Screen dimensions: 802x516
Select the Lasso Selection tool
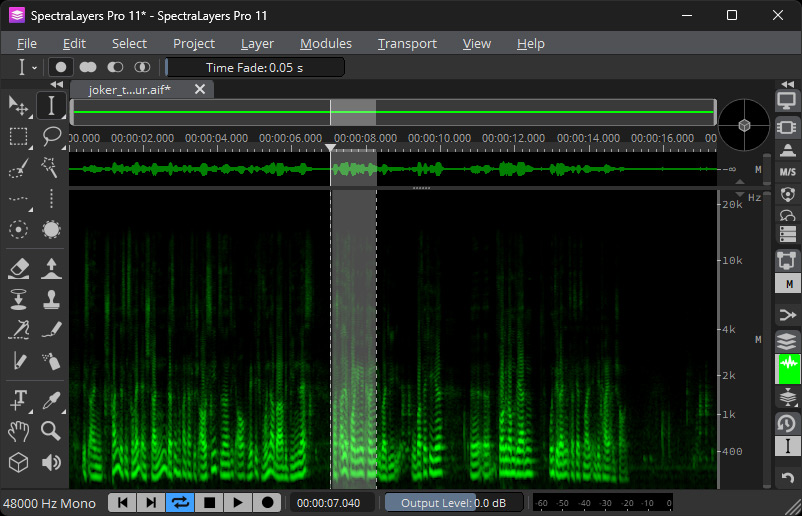[51, 136]
